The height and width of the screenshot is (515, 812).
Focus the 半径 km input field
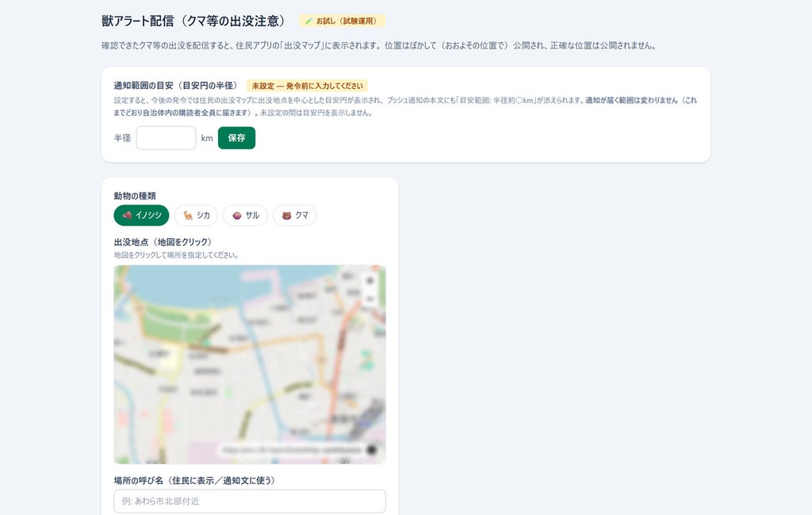(x=167, y=138)
